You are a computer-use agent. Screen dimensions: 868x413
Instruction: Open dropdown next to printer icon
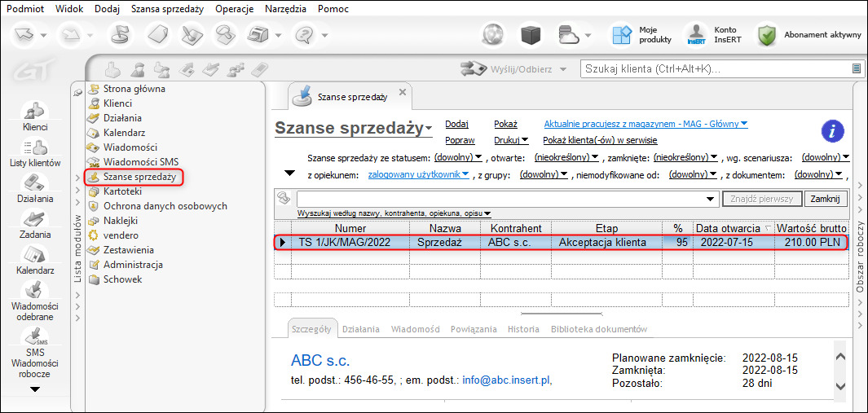[279, 35]
